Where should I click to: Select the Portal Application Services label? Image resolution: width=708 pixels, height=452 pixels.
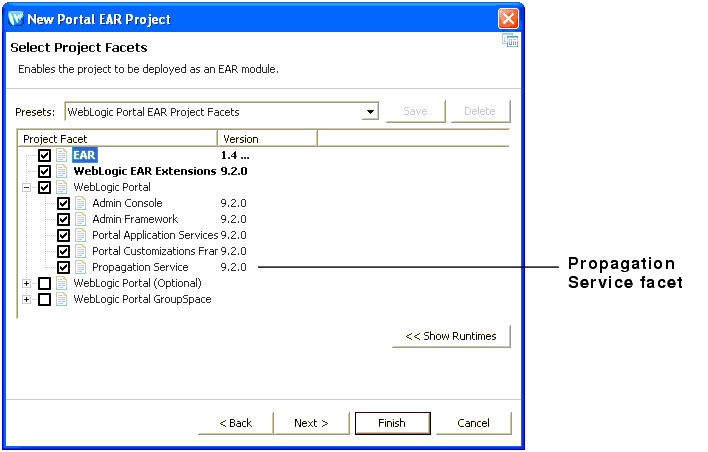pyautogui.click(x=155, y=235)
